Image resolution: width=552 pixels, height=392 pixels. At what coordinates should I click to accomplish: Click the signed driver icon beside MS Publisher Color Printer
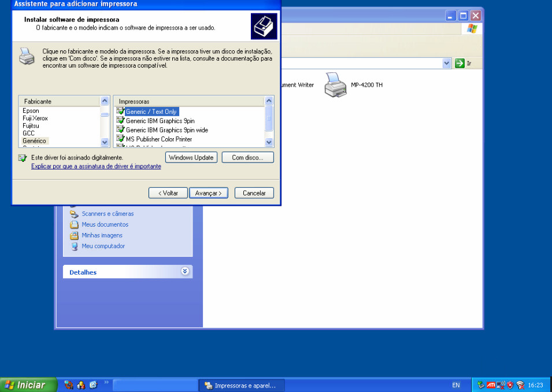tap(120, 139)
